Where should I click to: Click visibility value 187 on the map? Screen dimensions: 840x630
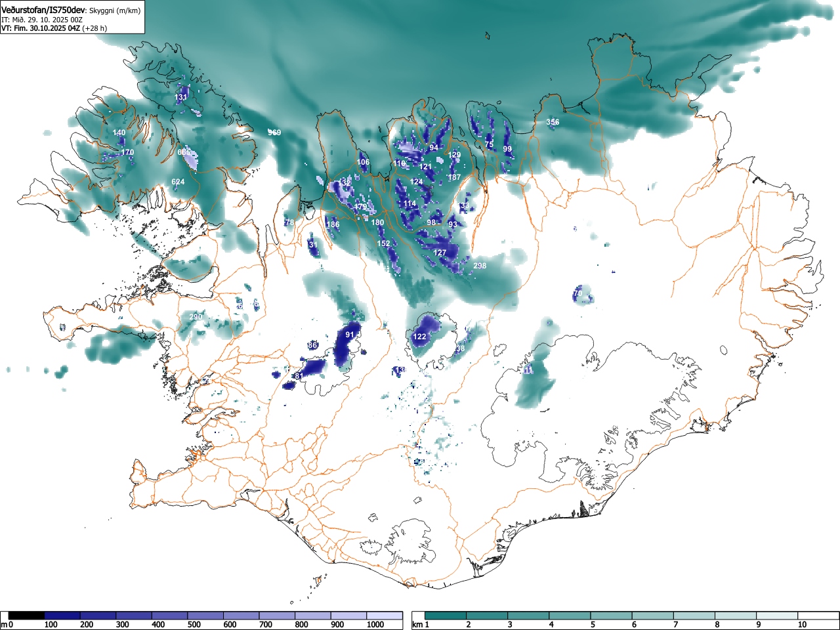tap(454, 177)
